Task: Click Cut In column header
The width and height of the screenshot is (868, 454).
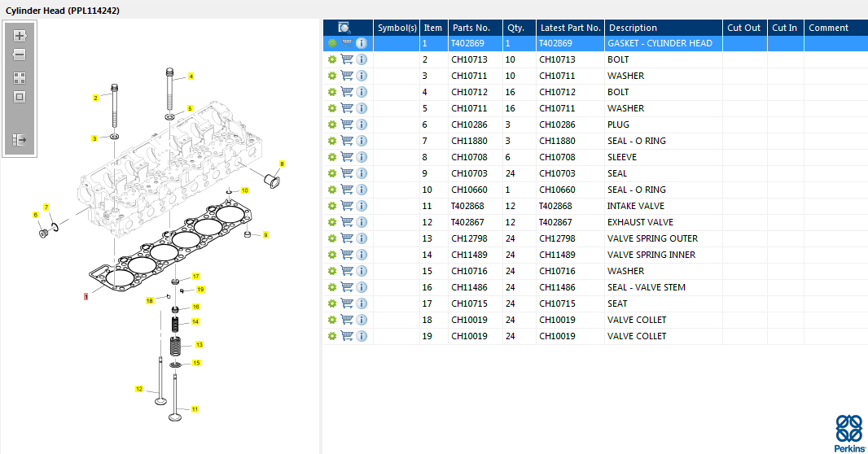Action: tap(785, 28)
